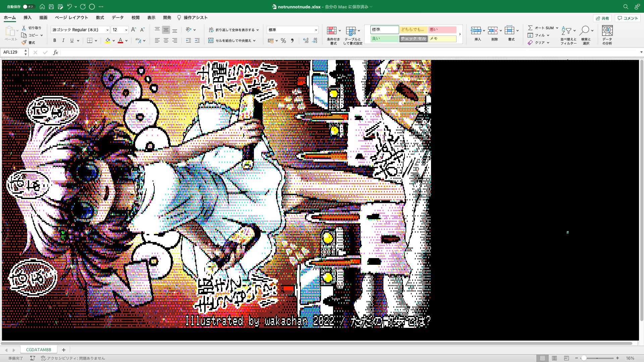Apply the red font color
This screenshot has width=644, height=362.
coord(120,41)
